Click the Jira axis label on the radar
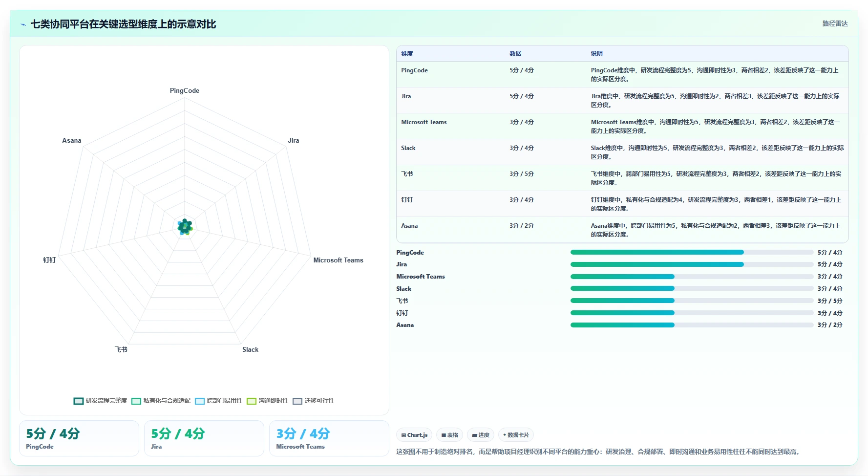 point(294,140)
